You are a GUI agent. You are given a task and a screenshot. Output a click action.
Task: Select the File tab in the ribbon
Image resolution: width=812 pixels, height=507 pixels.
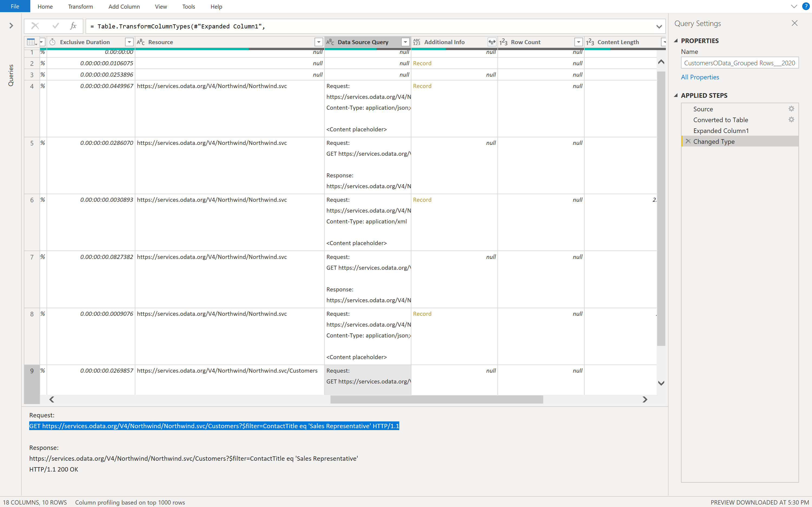pyautogui.click(x=16, y=6)
